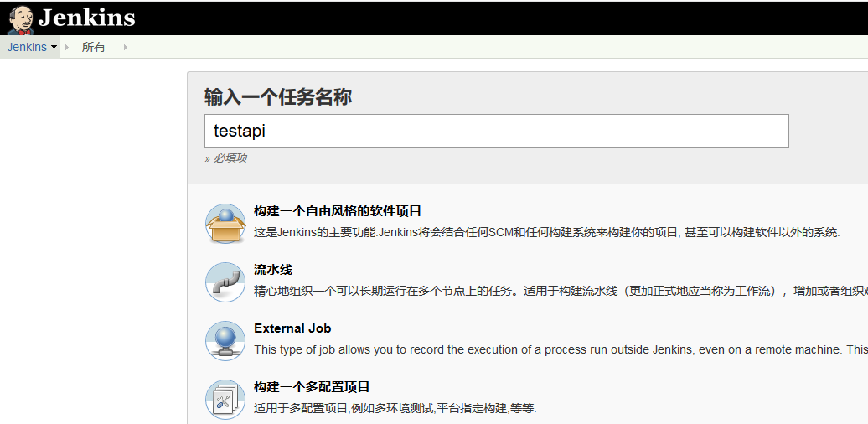Expand the Jenkins breadcrumb dropdown arrow
The width and height of the screenshot is (868, 424).
tap(54, 47)
